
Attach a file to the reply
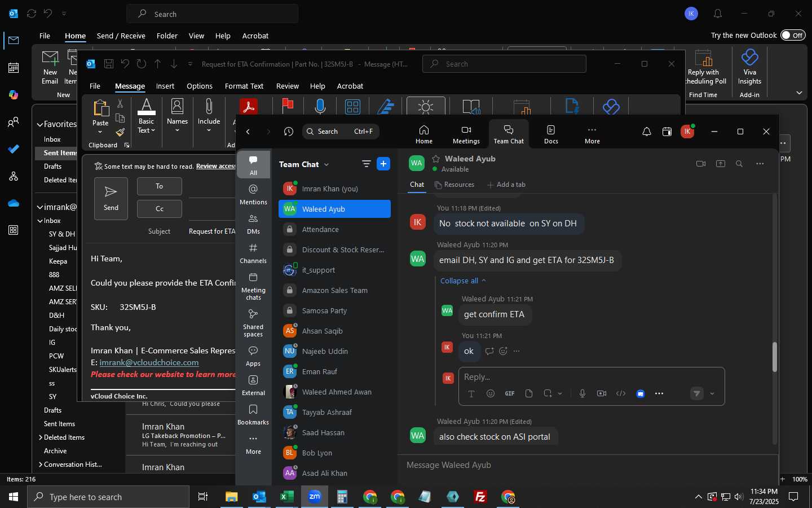[529, 393]
